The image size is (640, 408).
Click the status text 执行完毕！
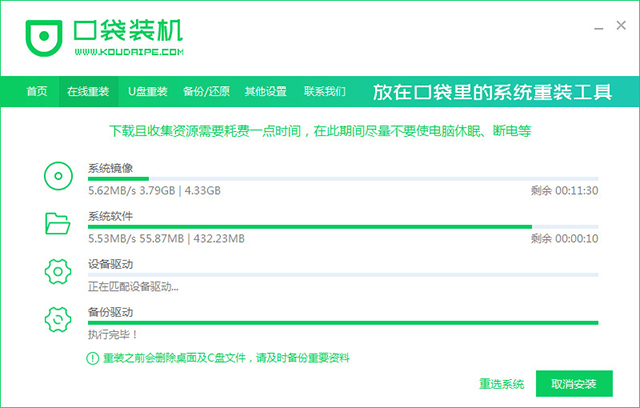pos(113,335)
